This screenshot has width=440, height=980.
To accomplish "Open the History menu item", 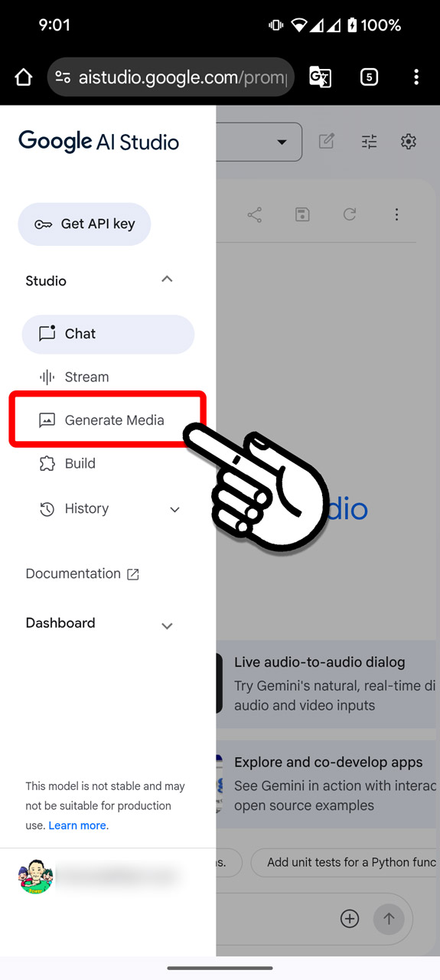I will [86, 508].
